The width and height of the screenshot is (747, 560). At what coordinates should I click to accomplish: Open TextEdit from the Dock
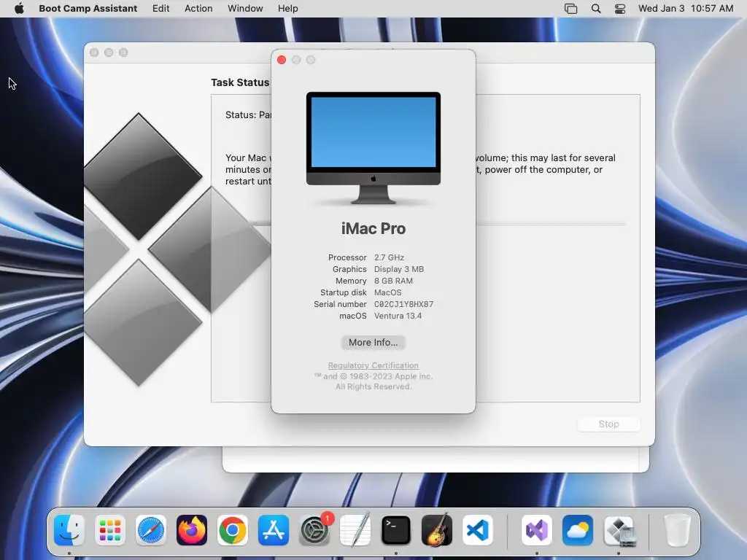(355, 530)
